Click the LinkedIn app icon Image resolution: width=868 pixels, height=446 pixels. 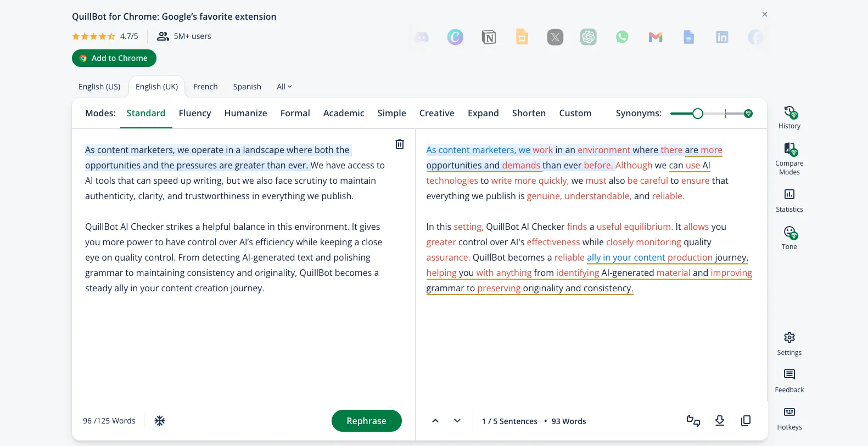(722, 37)
